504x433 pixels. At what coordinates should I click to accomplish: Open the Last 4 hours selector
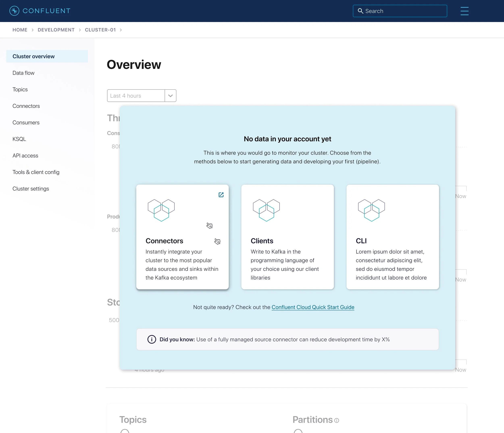pyautogui.click(x=136, y=96)
